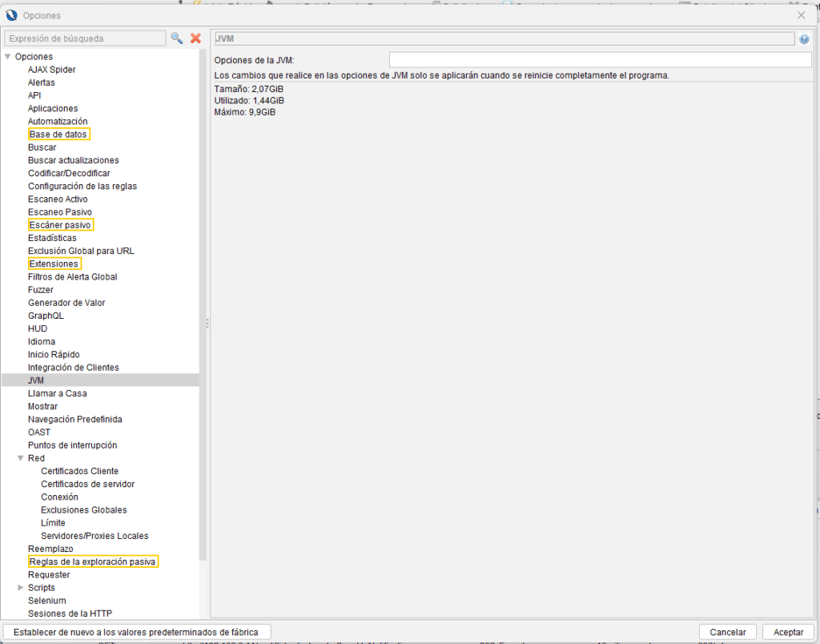820x644 pixels.
Task: Expand the Scripts tree node
Action: pyautogui.click(x=21, y=588)
